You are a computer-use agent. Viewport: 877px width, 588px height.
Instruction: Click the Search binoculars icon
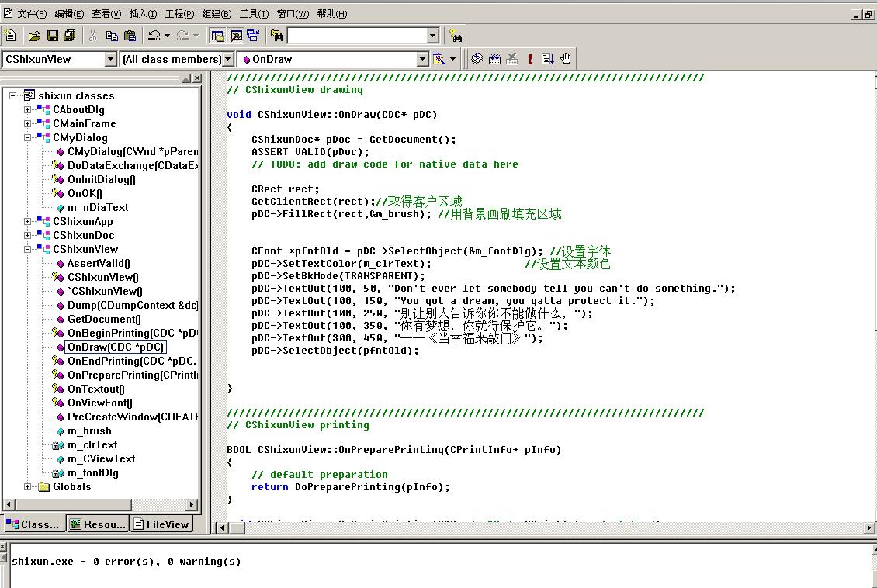click(456, 36)
